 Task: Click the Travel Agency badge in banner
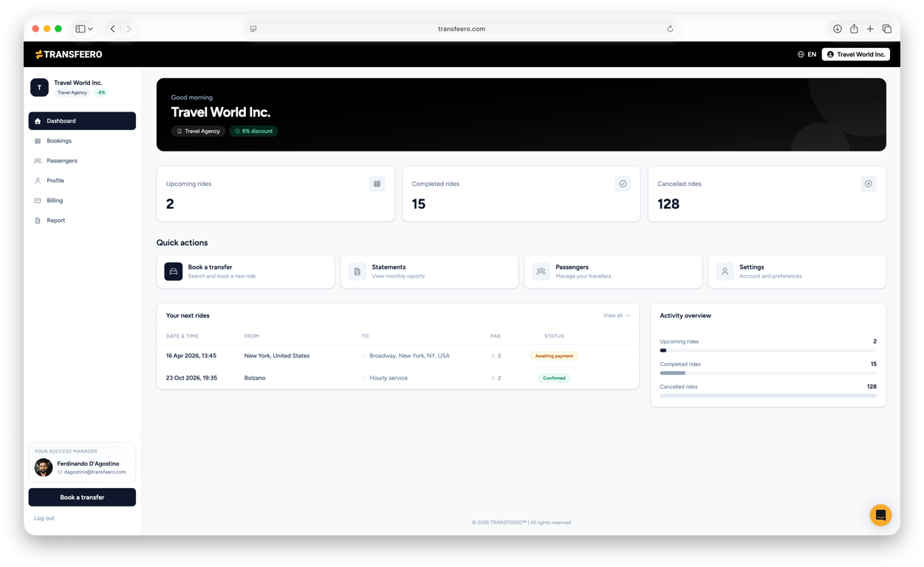(199, 131)
